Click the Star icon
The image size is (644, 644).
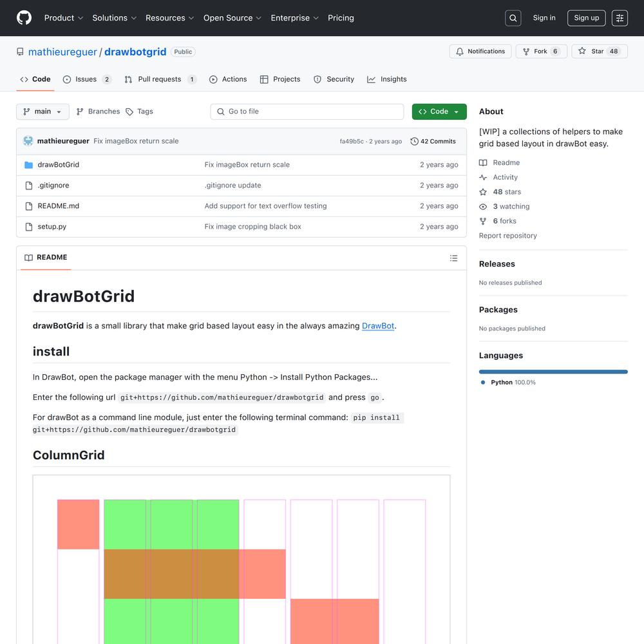click(582, 51)
